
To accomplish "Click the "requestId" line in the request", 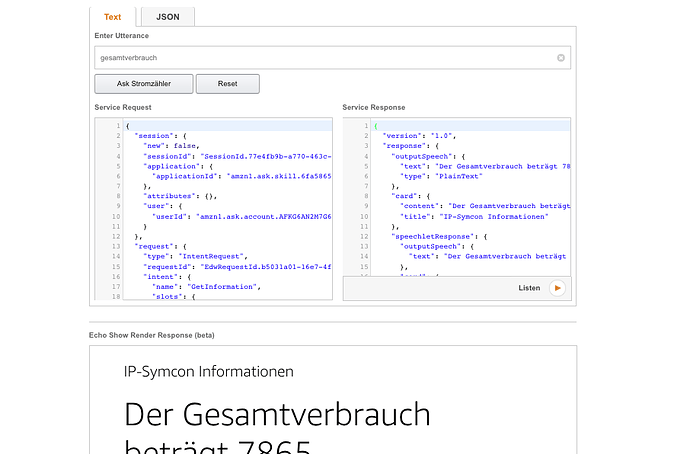I will click(237, 267).
